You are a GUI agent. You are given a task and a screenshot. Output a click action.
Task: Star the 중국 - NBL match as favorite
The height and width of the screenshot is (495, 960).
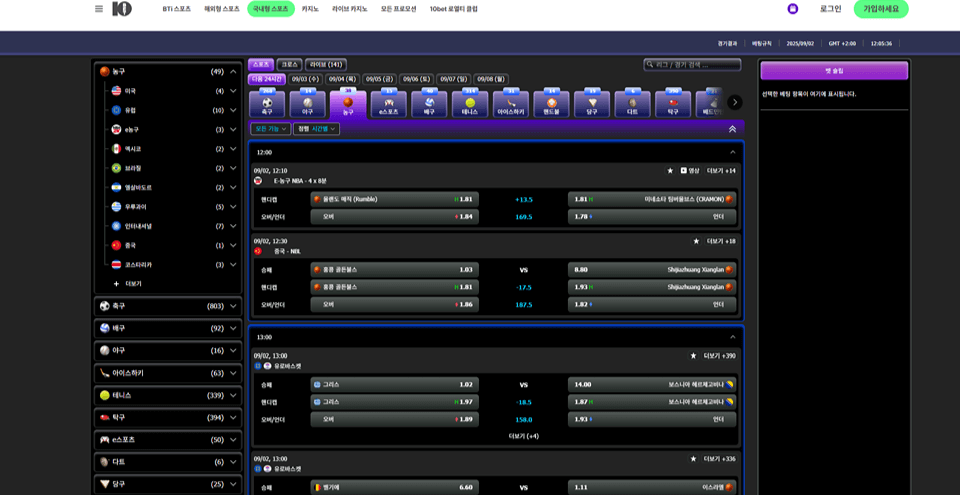(696, 241)
